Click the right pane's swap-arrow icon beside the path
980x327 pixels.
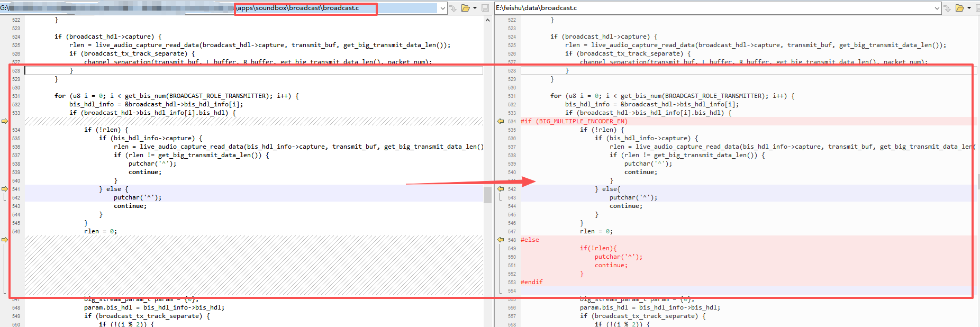pyautogui.click(x=947, y=8)
